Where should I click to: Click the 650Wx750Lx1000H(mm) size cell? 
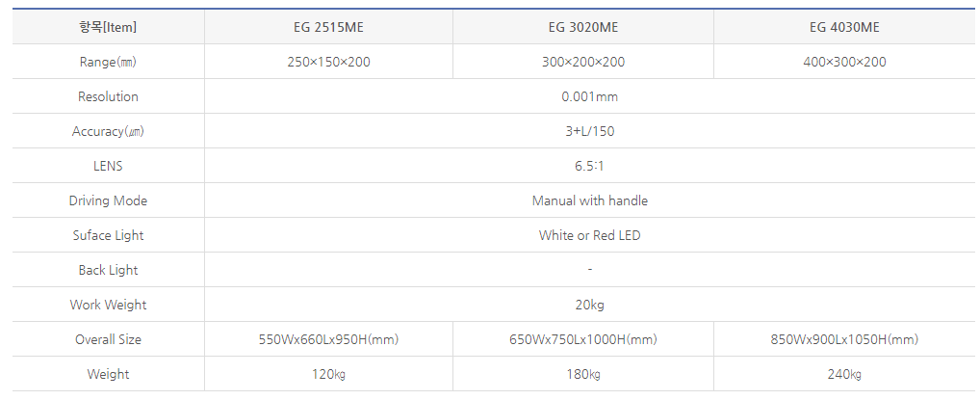point(583,339)
